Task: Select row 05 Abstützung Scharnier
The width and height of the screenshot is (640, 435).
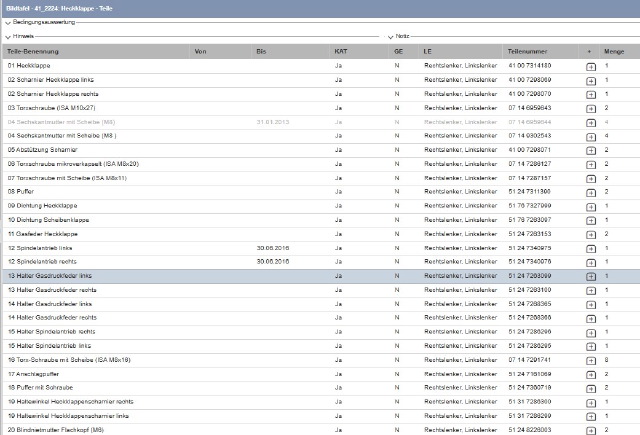Action: 321,150
